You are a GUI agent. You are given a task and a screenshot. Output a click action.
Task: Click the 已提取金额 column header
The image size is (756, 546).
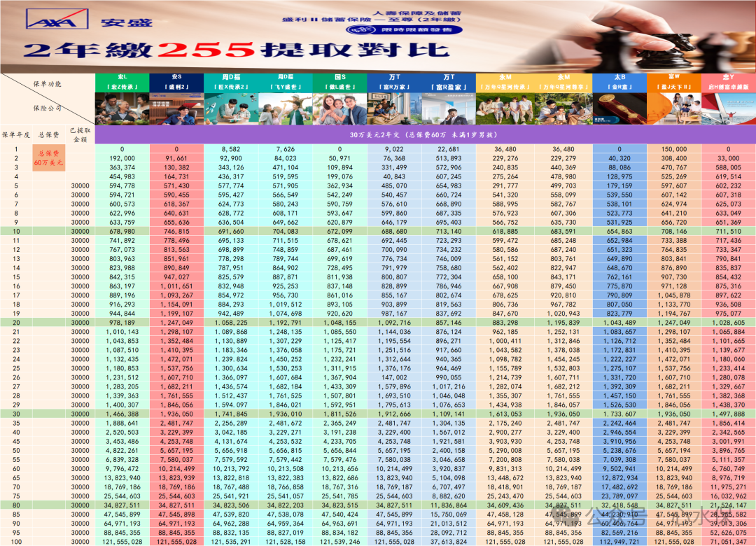tap(80, 135)
